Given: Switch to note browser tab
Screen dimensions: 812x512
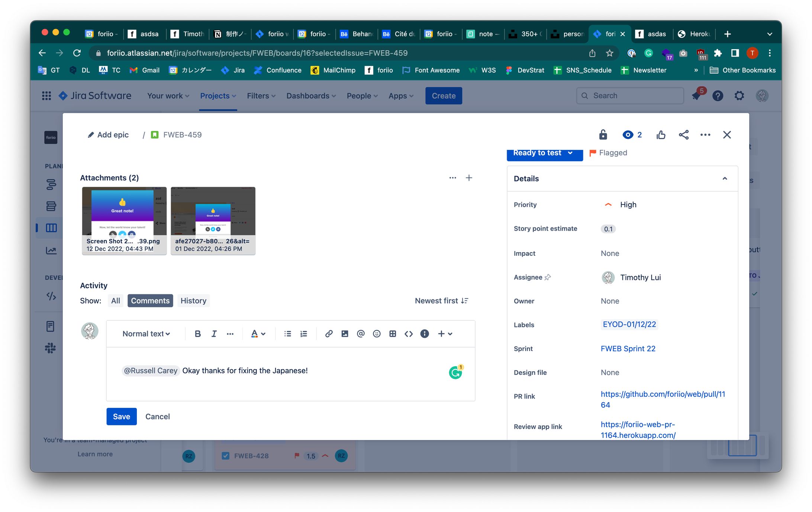Looking at the screenshot, I should click(x=483, y=34).
